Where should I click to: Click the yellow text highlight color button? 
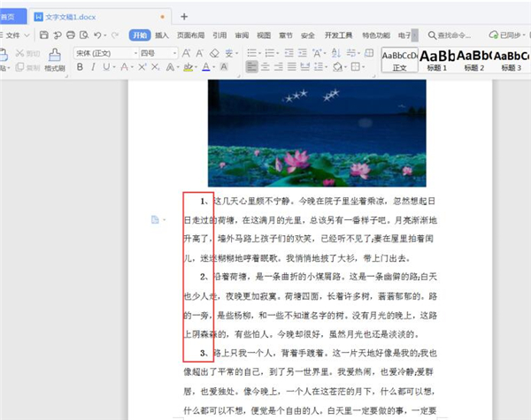click(x=184, y=67)
